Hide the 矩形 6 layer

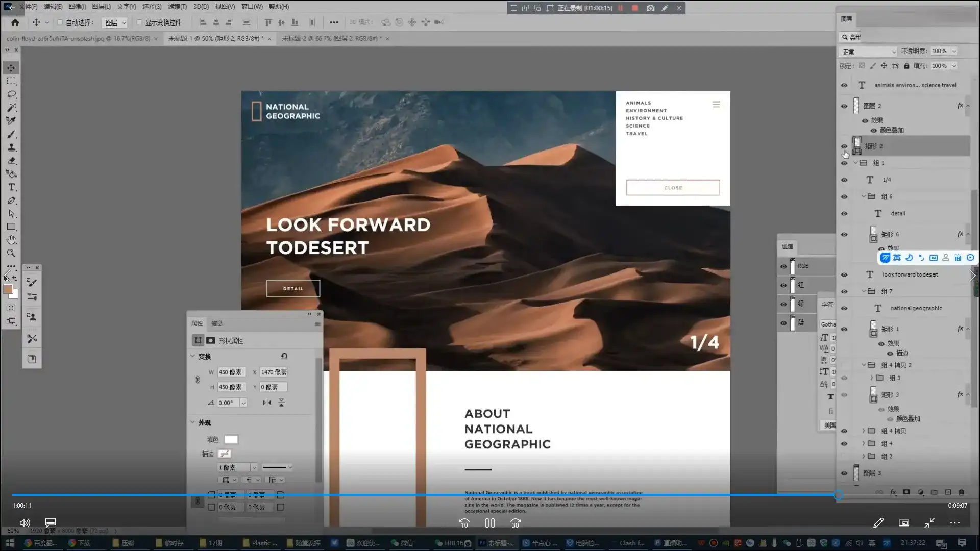[844, 234]
